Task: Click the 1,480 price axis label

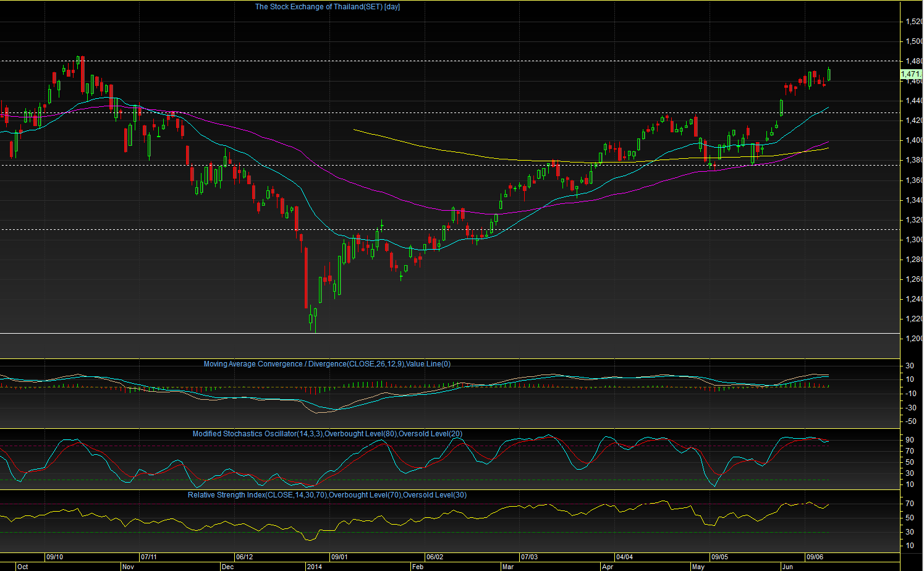Action: pyautogui.click(x=914, y=61)
